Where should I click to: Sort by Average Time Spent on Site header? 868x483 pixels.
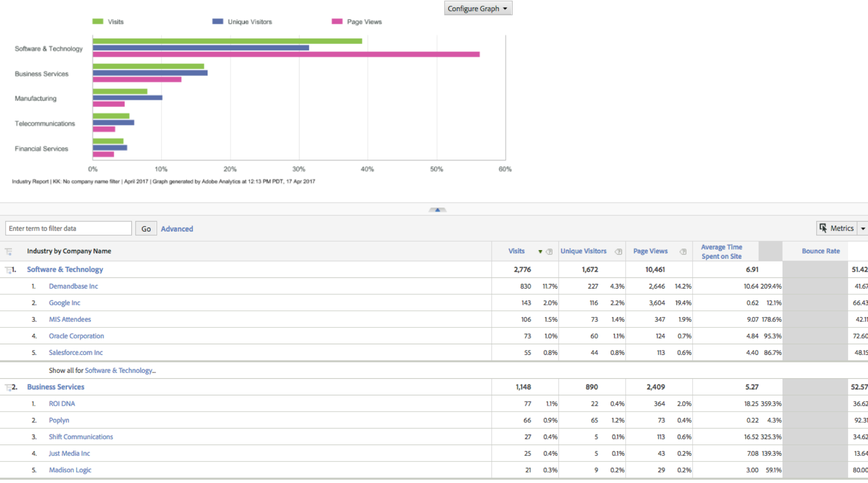pyautogui.click(x=722, y=251)
